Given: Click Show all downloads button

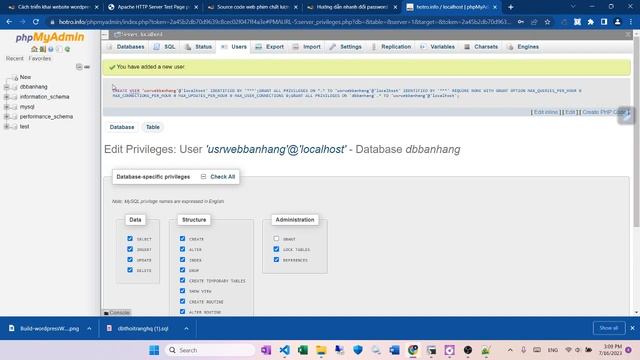Looking at the screenshot, I should point(609,328).
